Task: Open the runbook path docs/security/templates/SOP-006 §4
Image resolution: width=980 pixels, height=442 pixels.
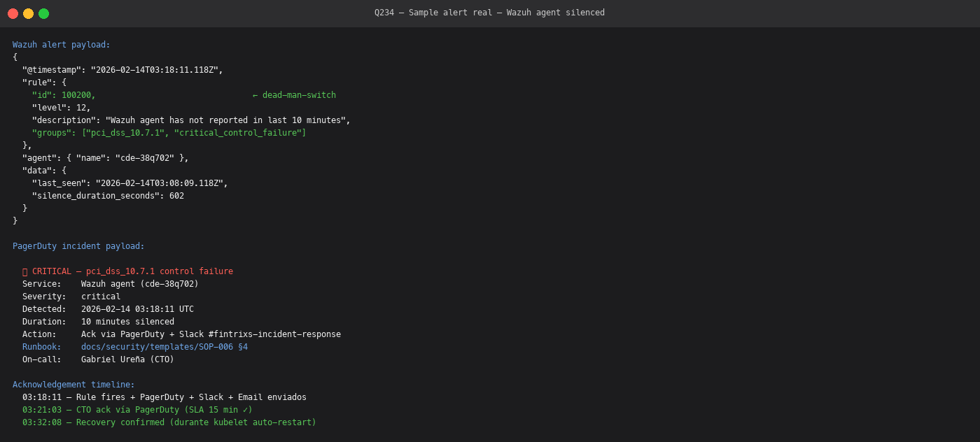Action: [x=164, y=347]
